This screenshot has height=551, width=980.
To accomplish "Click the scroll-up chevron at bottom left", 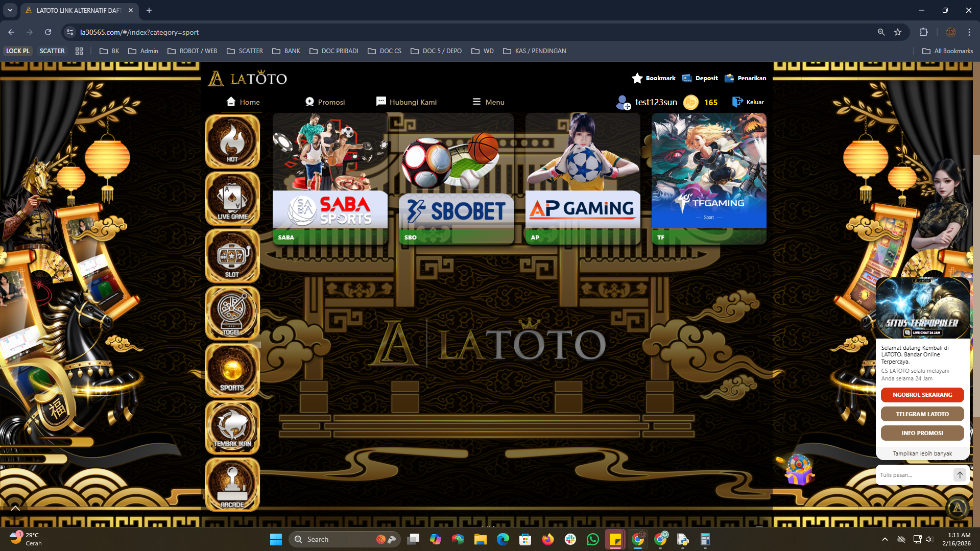I will 15,508.
